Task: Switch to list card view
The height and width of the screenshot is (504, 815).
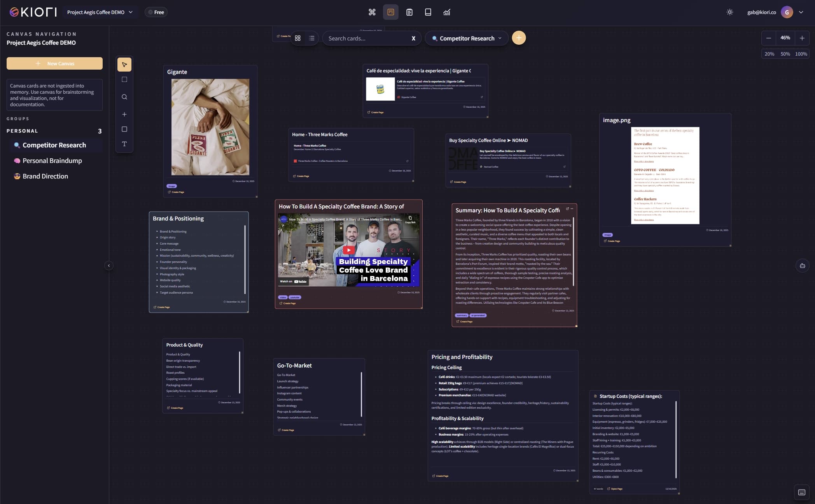Action: tap(312, 38)
